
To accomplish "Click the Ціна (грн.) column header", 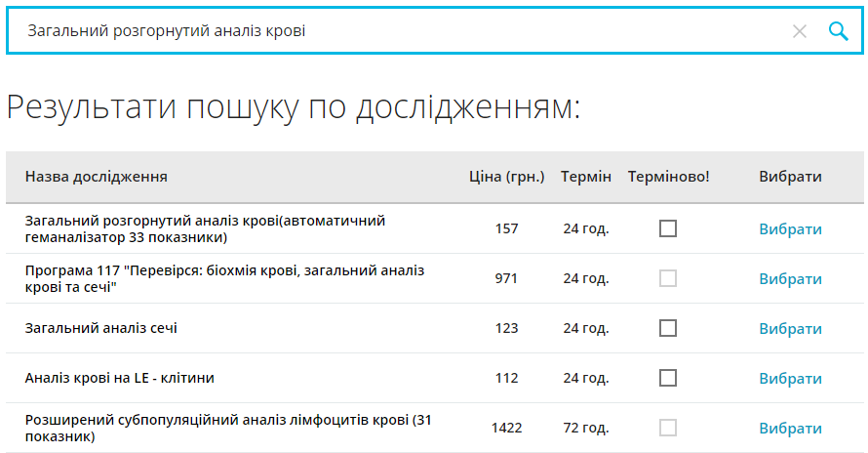I will 506,177.
